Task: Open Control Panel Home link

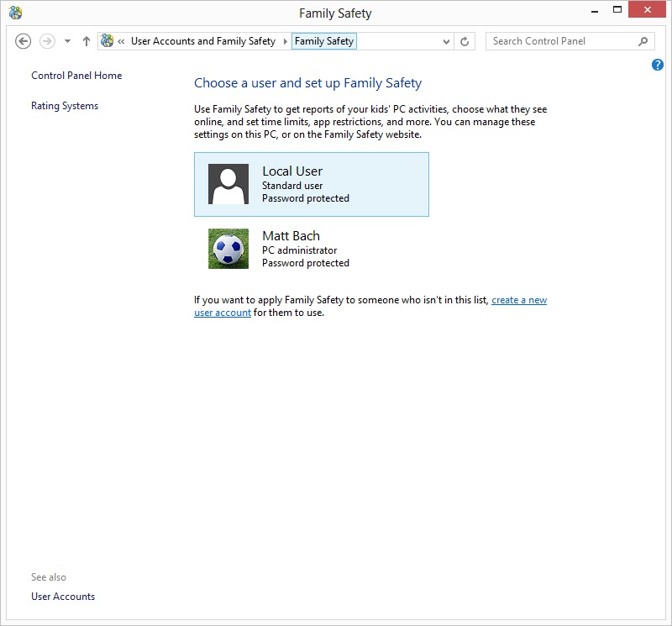Action: [76, 76]
